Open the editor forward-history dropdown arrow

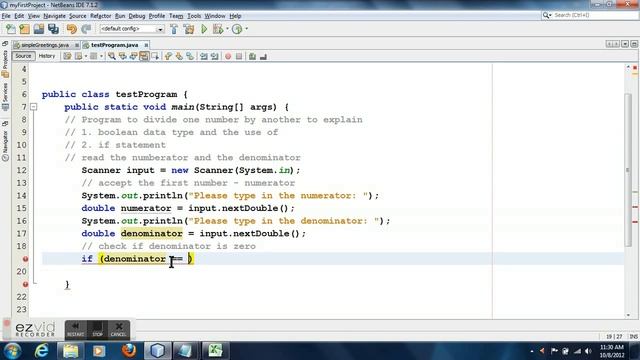(101, 56)
